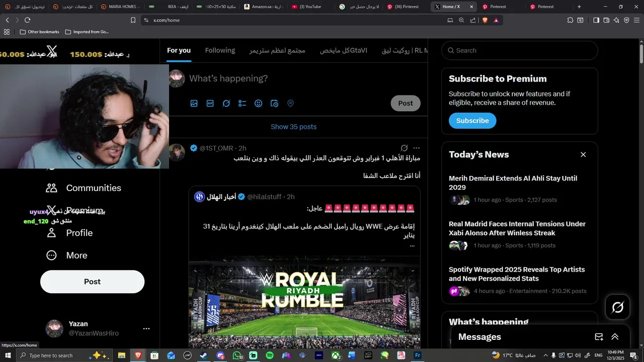Open Yazan account options menu
Image resolution: width=644 pixels, height=362 pixels.
pos(146,328)
